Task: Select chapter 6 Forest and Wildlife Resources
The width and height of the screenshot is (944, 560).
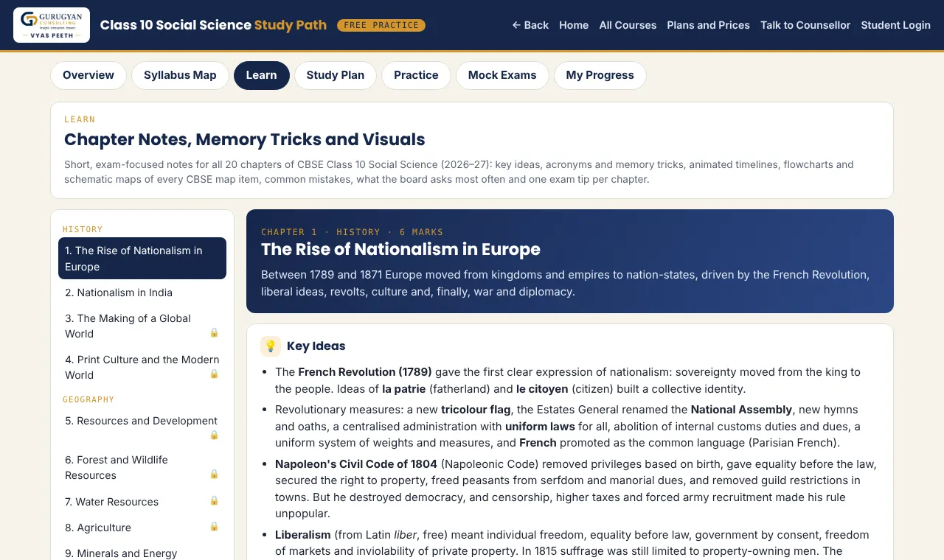Action: [142, 467]
